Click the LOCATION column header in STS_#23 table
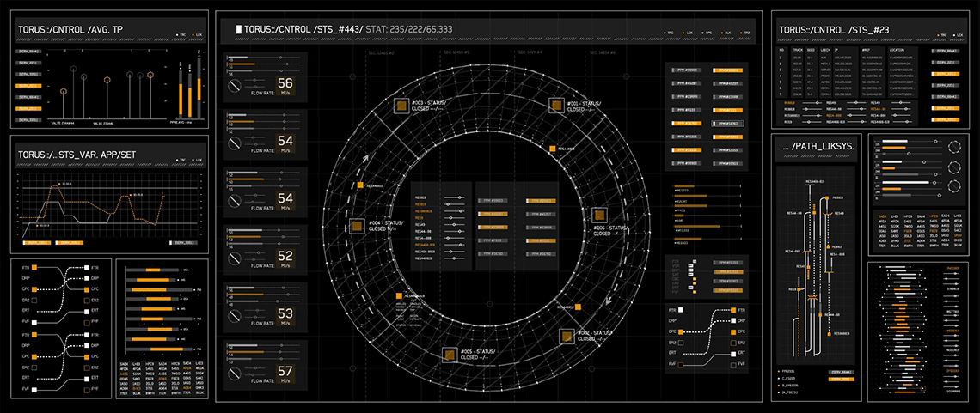Screen dimensions: 980x413 (x=897, y=50)
